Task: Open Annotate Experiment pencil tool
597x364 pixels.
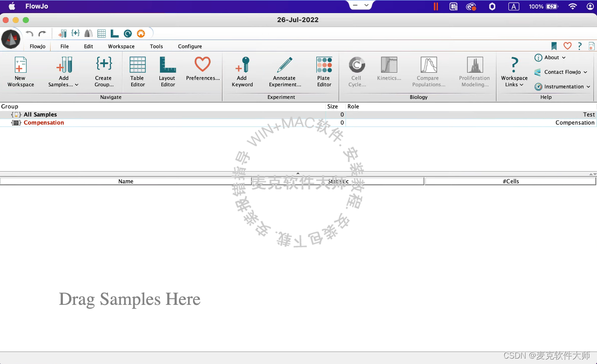Action: pyautogui.click(x=285, y=72)
